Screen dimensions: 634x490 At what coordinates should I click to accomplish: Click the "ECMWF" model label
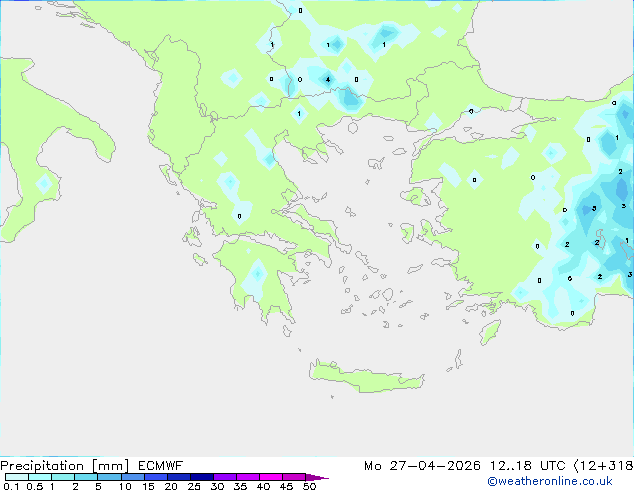(x=161, y=466)
